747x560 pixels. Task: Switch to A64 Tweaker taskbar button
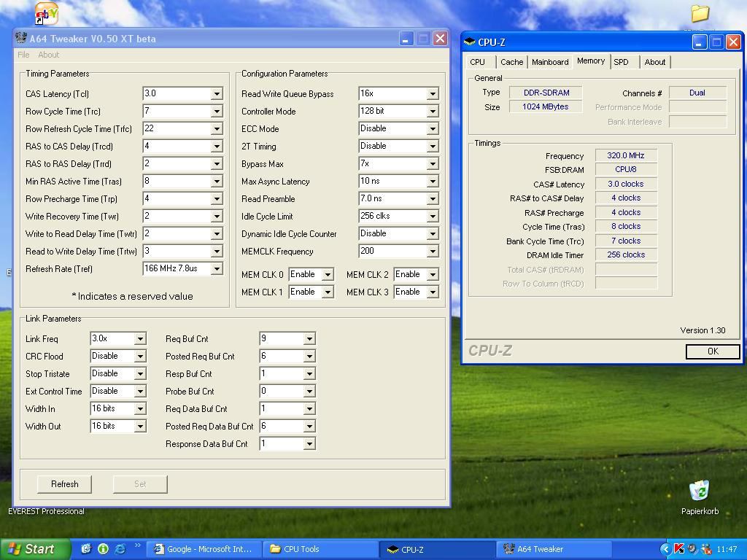(x=554, y=549)
